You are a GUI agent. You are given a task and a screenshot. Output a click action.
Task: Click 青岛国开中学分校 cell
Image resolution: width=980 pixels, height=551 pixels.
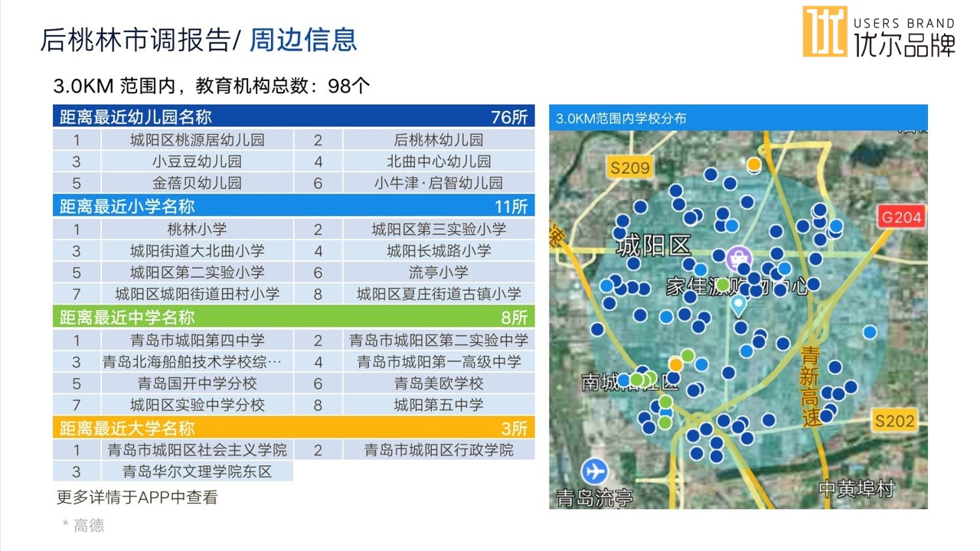coord(198,383)
